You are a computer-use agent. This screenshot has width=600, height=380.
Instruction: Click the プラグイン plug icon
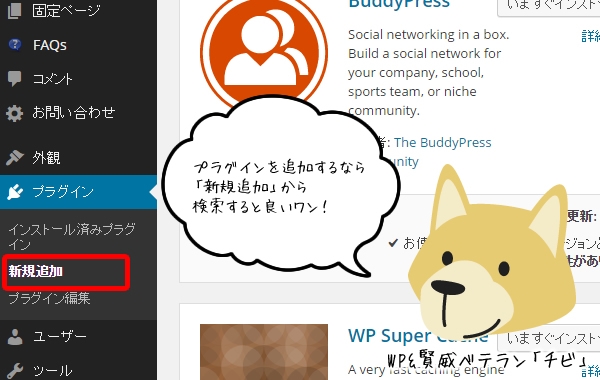pos(15,192)
